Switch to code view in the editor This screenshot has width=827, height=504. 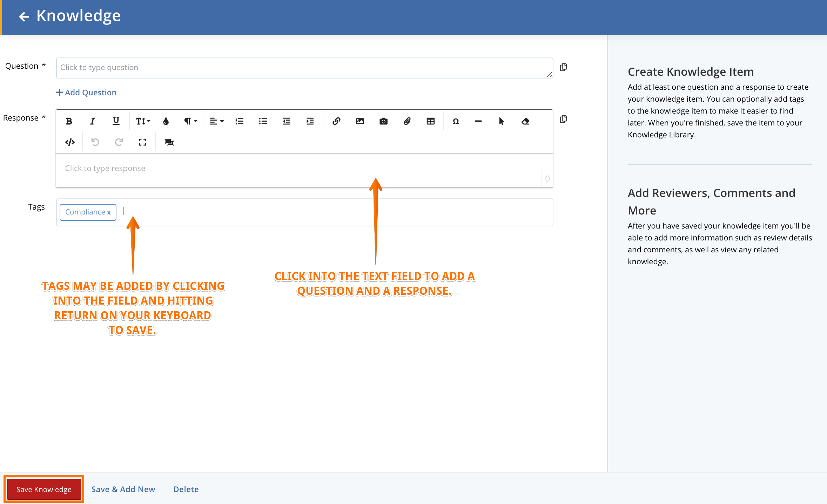70,142
